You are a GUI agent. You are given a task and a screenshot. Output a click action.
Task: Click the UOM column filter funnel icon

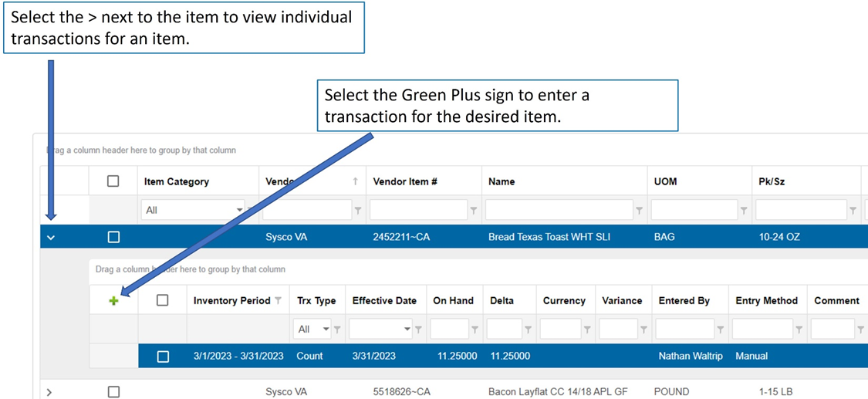click(x=744, y=210)
